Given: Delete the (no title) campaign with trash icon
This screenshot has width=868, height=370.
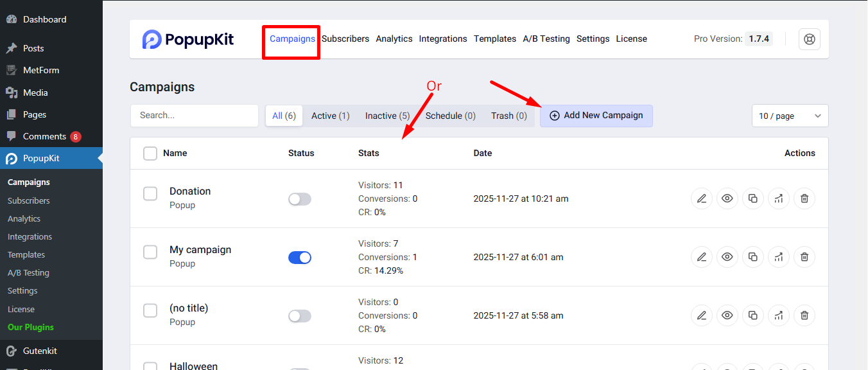Looking at the screenshot, I should pyautogui.click(x=804, y=315).
